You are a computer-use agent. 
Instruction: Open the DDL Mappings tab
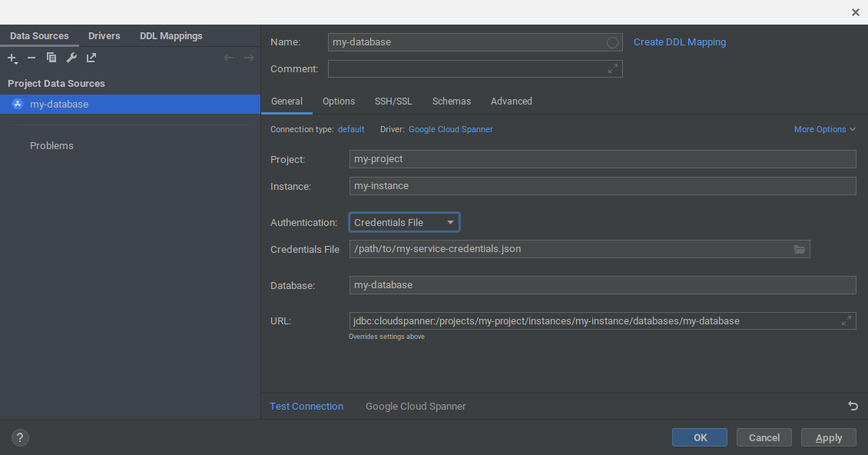tap(171, 35)
